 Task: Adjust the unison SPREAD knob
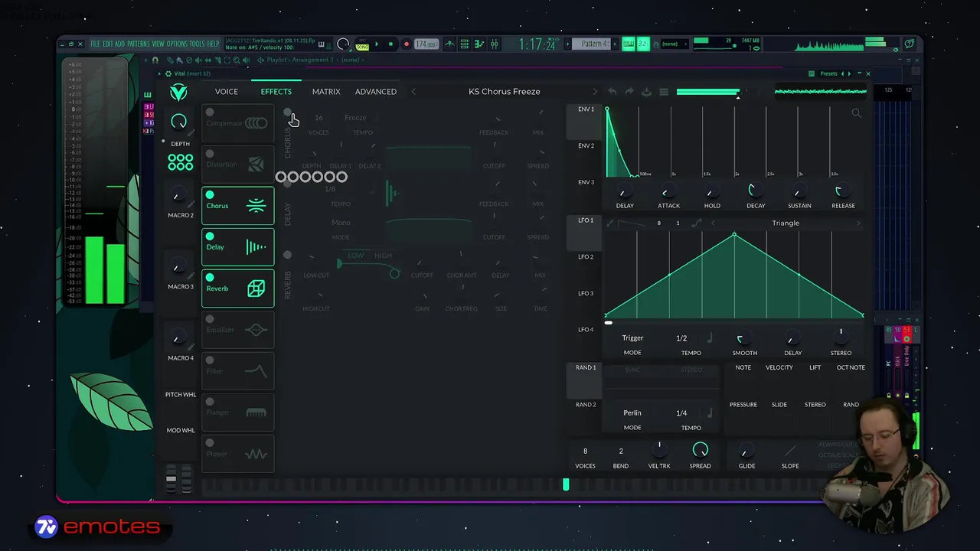click(700, 450)
